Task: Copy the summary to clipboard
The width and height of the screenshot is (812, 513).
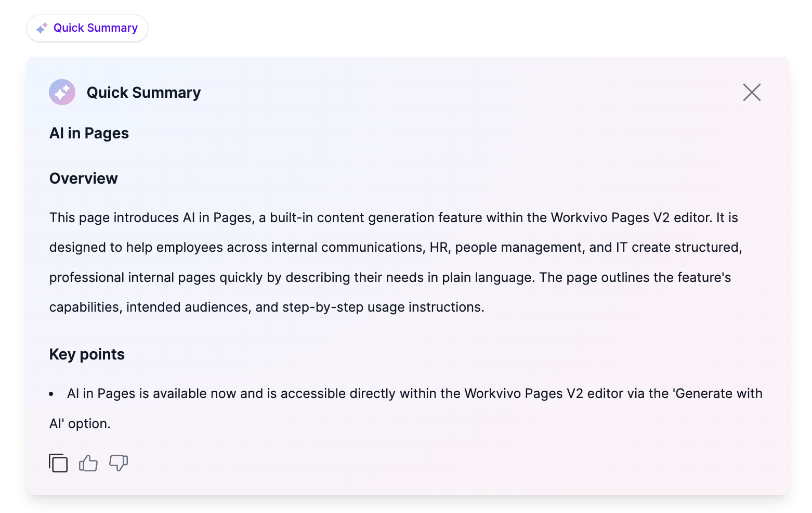Action: 58,463
